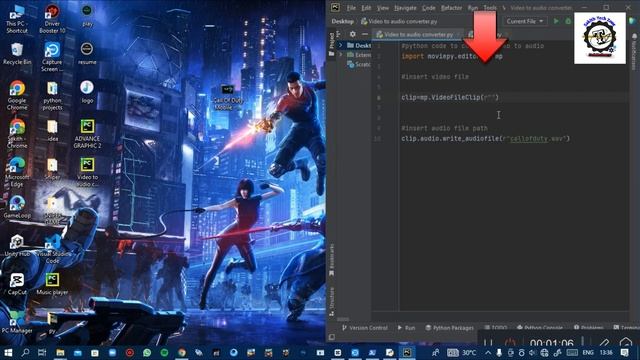The width and height of the screenshot is (640, 360).
Task: Open This PC Shortcut desktop icon
Action: coord(17,19)
